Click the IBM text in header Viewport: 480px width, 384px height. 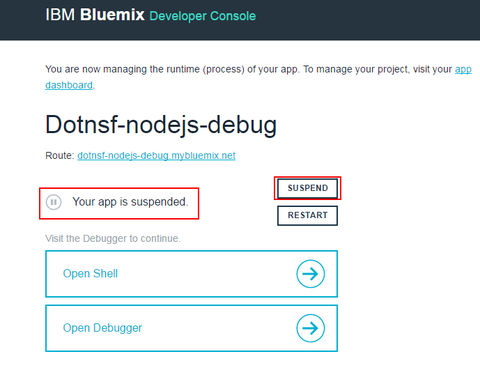click(60, 15)
